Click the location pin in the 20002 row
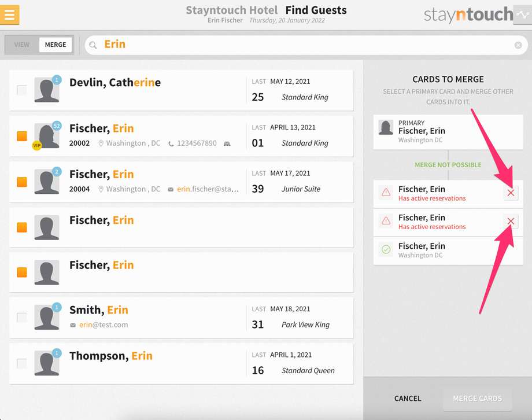The height and width of the screenshot is (420, 532). [x=101, y=143]
